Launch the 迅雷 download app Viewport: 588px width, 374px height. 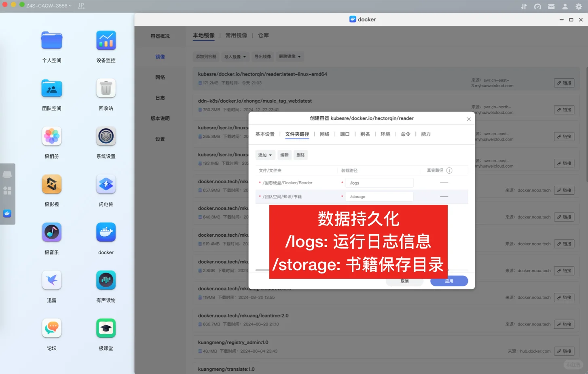pyautogui.click(x=52, y=280)
